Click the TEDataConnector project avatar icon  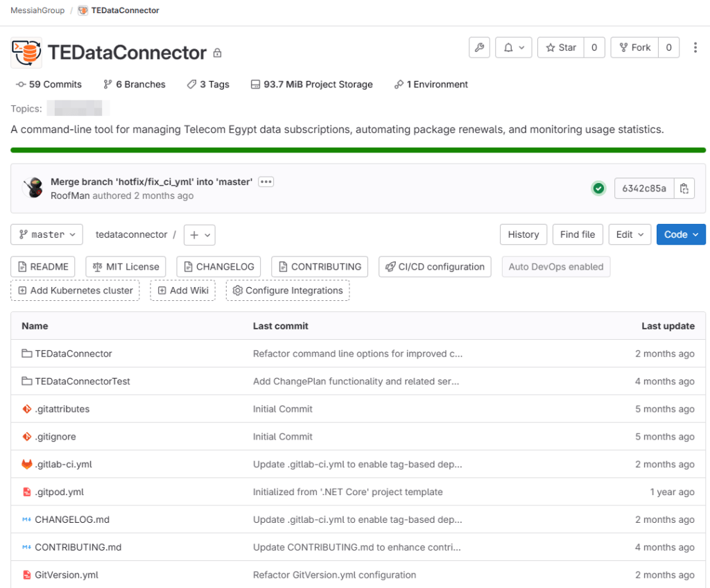point(26,53)
